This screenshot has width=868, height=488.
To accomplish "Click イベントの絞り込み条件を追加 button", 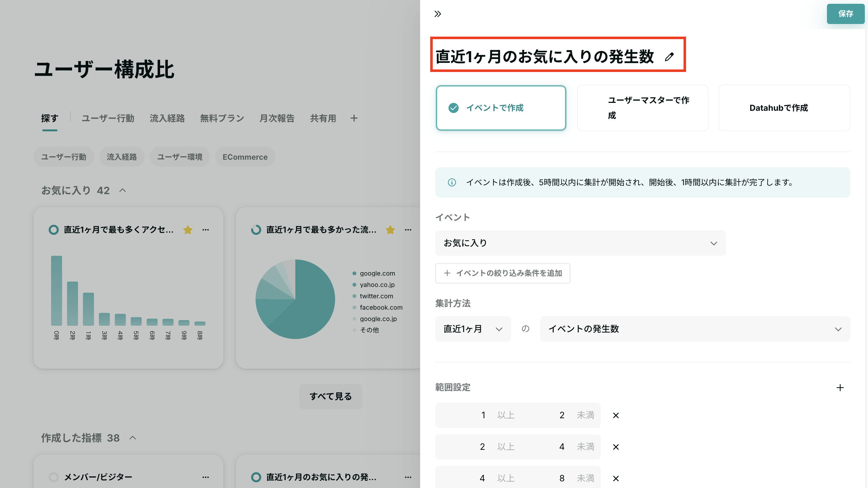I will coord(503,273).
